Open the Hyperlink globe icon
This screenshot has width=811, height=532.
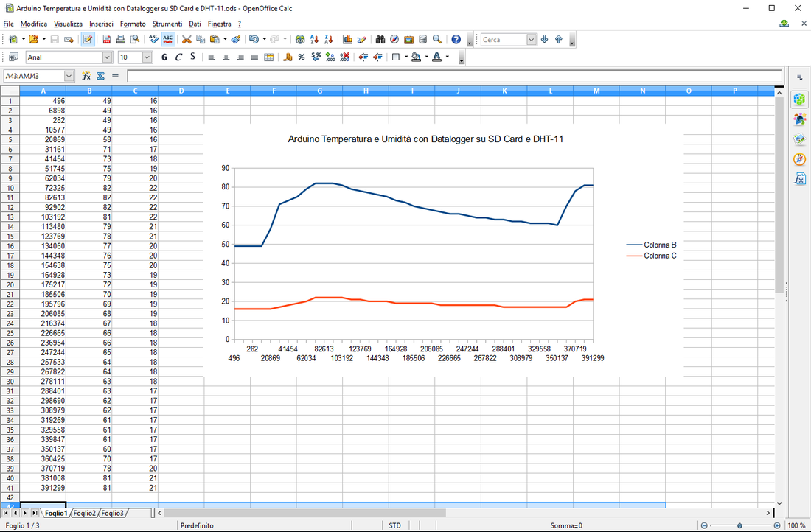[300, 39]
